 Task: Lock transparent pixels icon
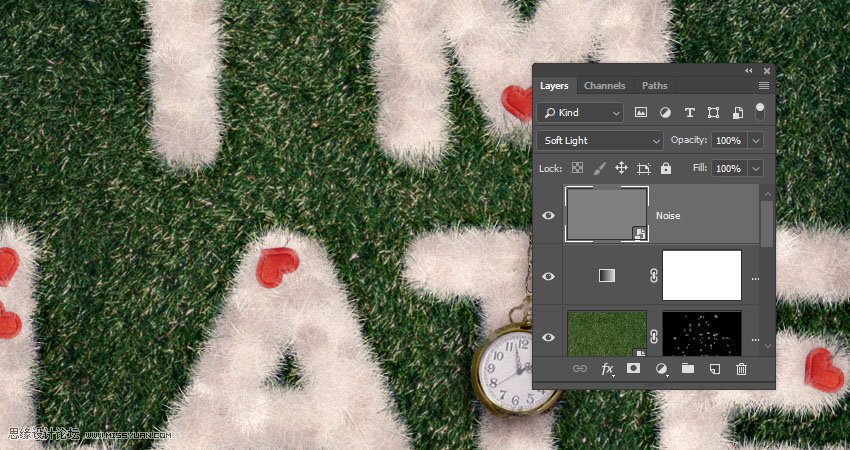tap(578, 169)
